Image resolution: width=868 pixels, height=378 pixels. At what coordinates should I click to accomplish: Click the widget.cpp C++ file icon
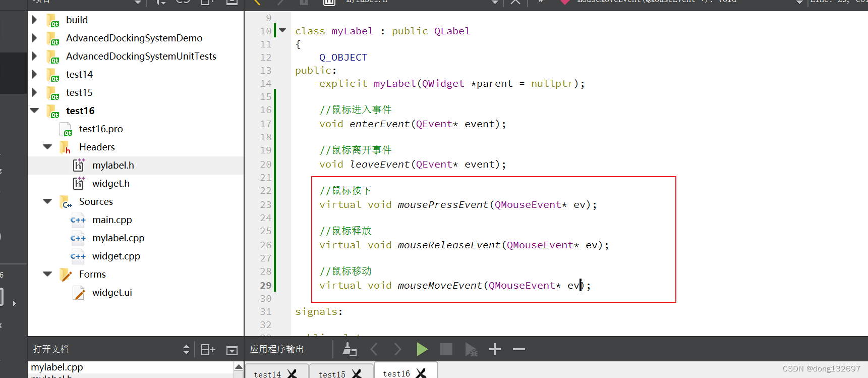point(78,256)
